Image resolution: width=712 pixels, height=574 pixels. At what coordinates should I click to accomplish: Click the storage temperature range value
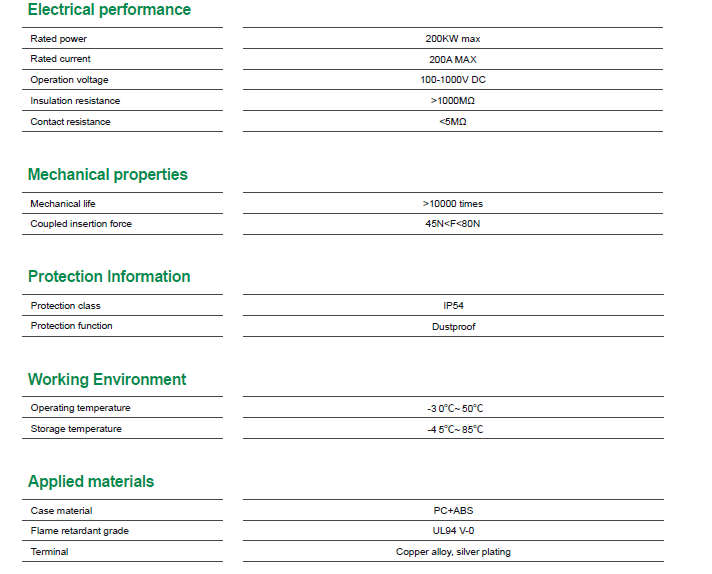454,429
